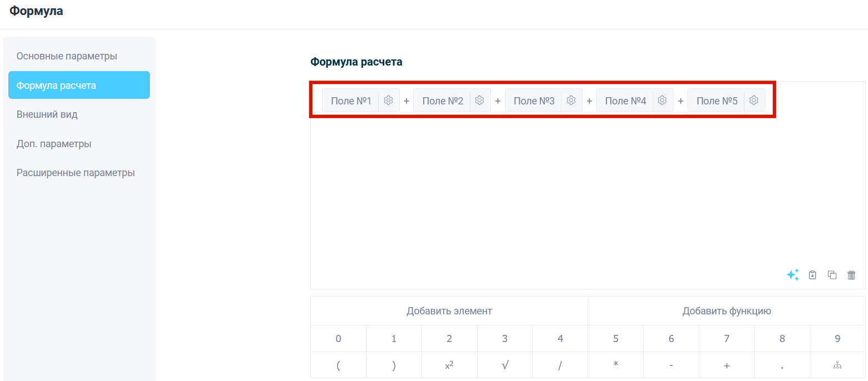Viewport: 868px width, 381px height.
Task: Click the paste formula clipboard icon
Action: point(812,275)
